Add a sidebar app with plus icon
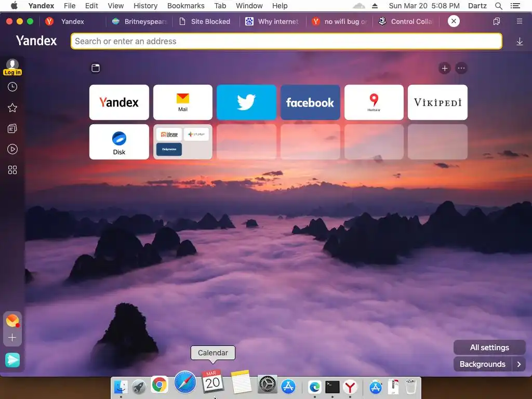The width and height of the screenshot is (532, 399). pyautogui.click(x=12, y=338)
